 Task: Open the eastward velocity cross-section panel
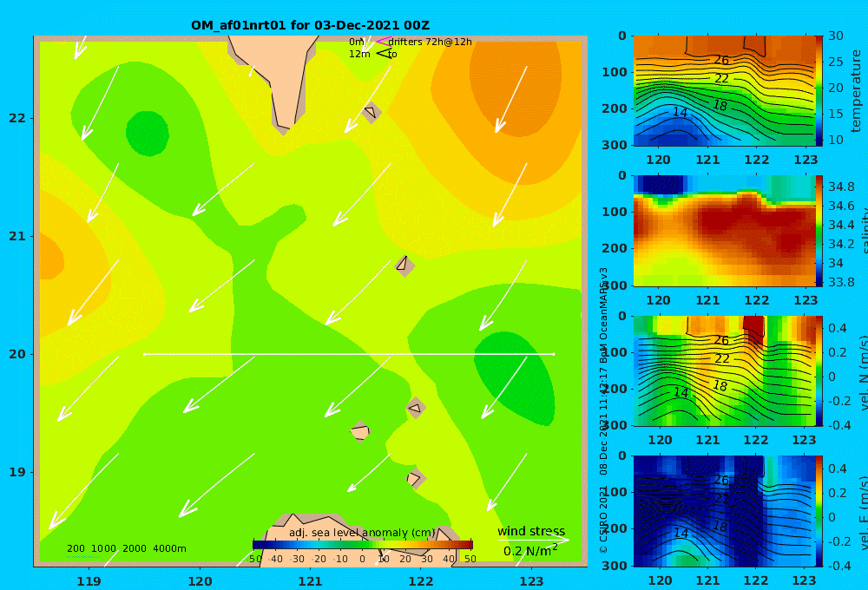point(725,511)
